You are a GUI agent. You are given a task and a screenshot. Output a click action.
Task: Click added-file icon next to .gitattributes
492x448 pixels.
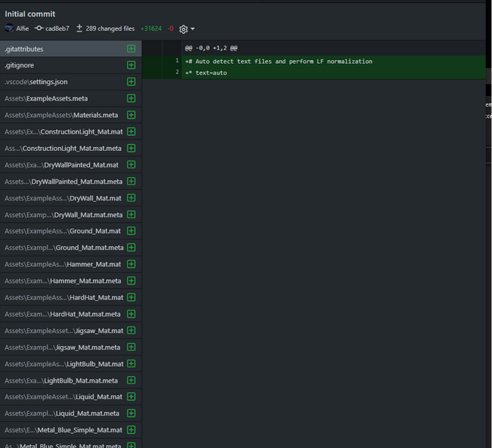(x=131, y=49)
